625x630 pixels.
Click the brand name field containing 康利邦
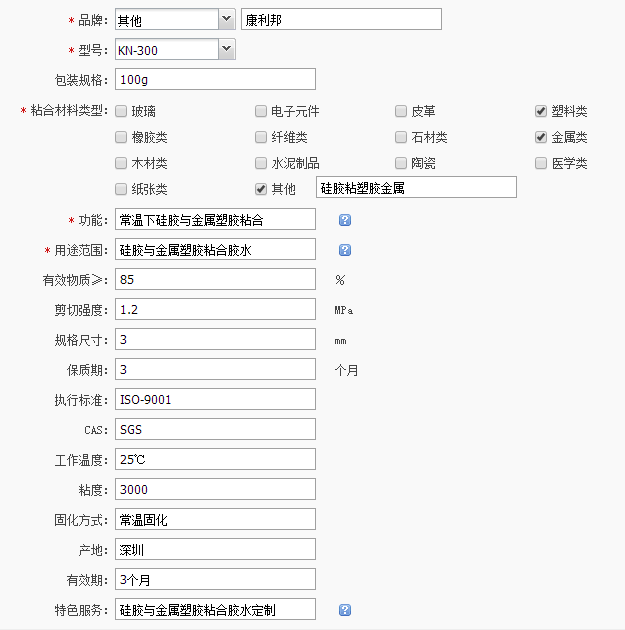coord(340,19)
